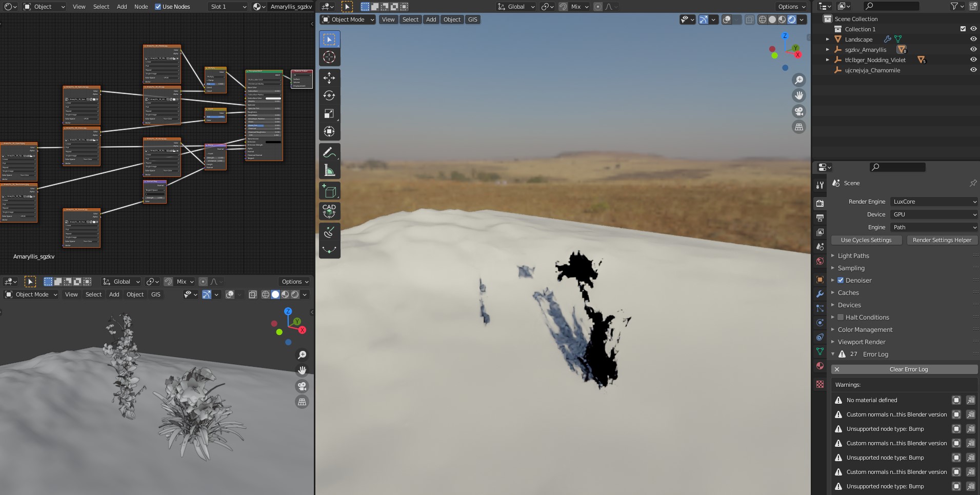Toggle camera view in main viewport

click(798, 111)
